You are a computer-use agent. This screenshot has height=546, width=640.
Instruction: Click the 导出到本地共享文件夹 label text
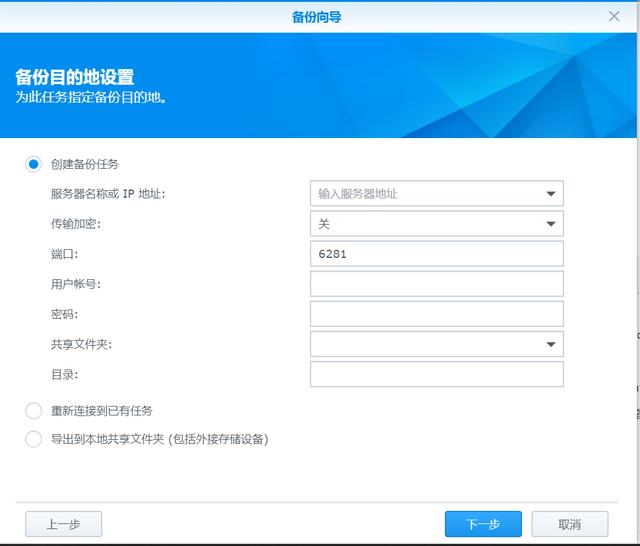pos(160,439)
